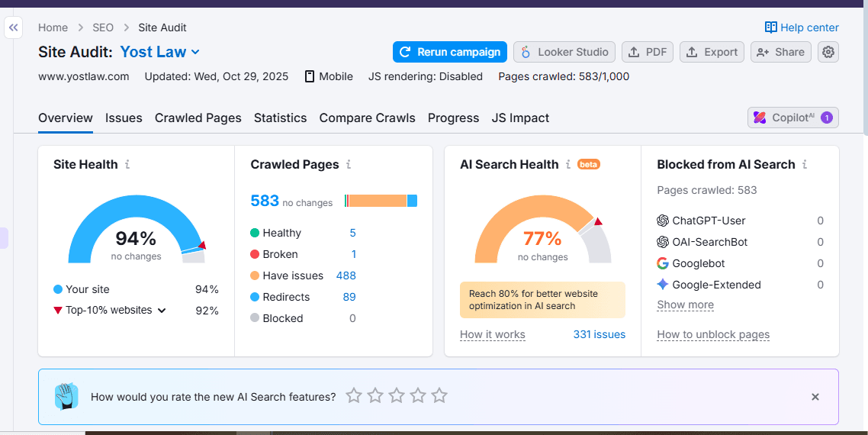This screenshot has height=435, width=868.
Task: Click the ChatGPT-User bot icon
Action: pos(663,221)
